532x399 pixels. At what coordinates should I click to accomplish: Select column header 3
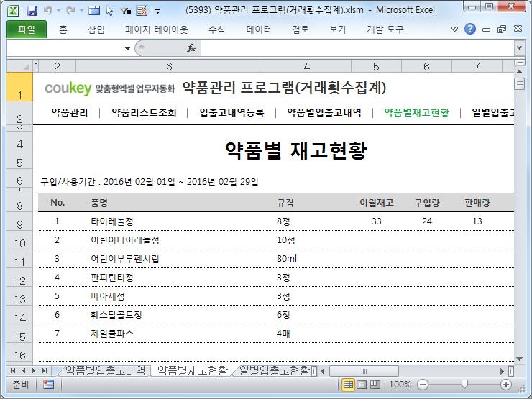tap(169, 66)
